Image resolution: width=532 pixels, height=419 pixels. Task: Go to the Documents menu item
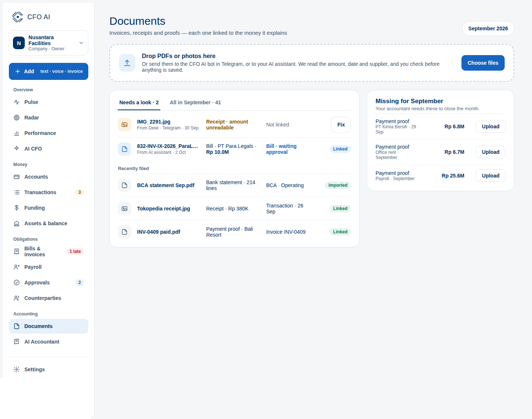coord(48,326)
